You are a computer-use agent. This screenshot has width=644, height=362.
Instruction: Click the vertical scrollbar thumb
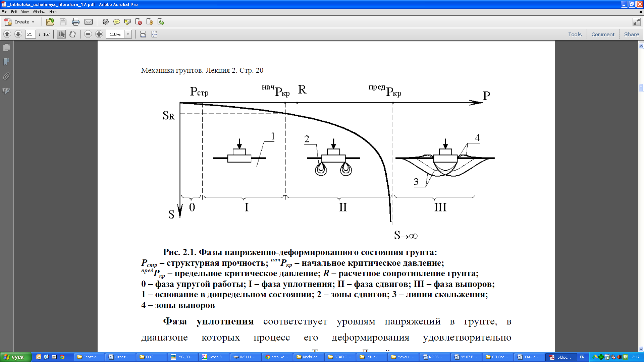click(x=641, y=88)
